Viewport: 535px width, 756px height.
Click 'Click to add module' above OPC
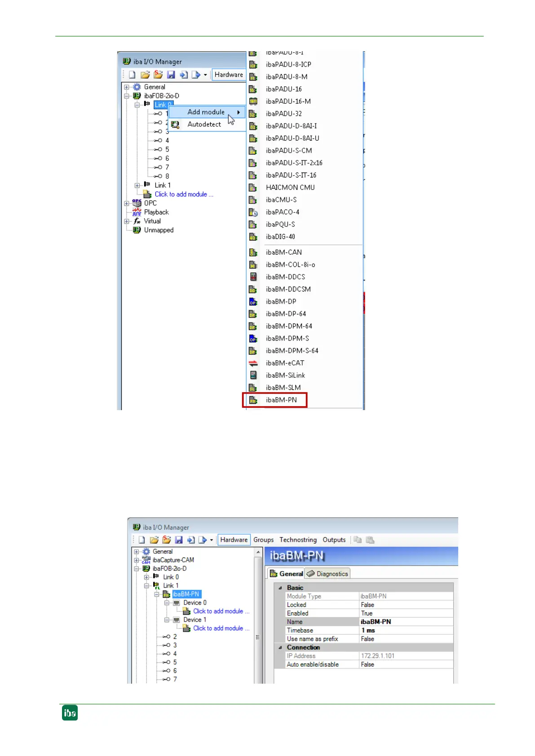tap(184, 194)
